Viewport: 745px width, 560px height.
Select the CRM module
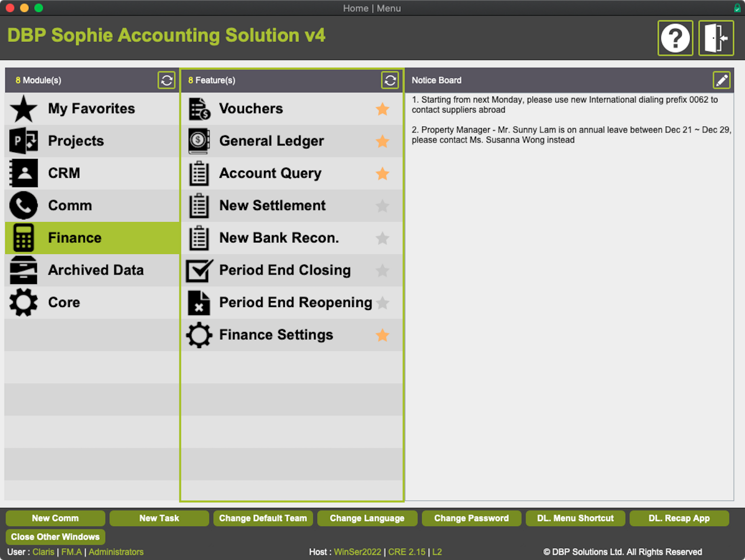click(92, 173)
